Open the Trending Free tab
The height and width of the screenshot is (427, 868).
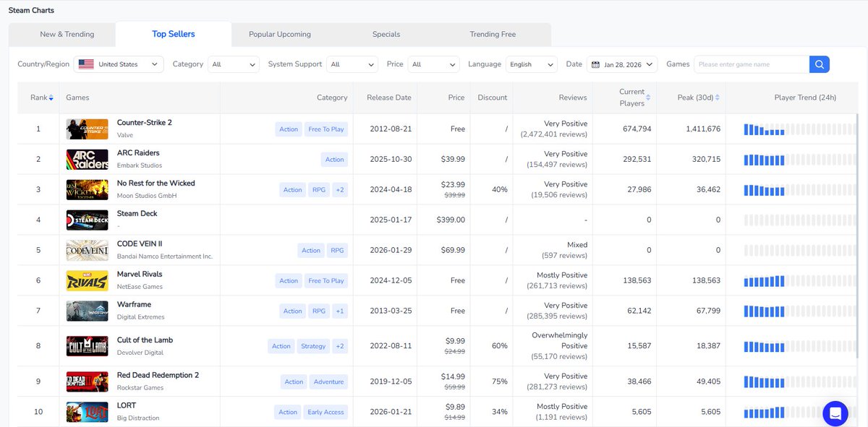pos(493,34)
